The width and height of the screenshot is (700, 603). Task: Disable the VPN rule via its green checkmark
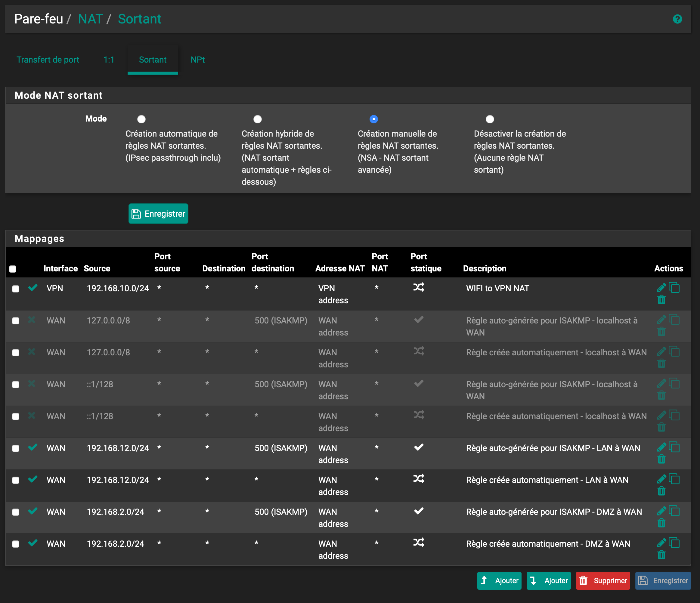point(33,288)
